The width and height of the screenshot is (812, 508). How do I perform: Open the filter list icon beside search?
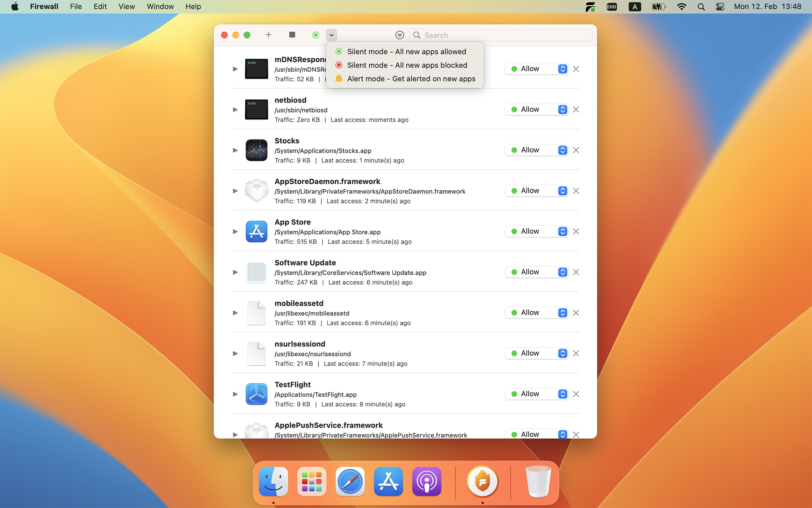(399, 35)
